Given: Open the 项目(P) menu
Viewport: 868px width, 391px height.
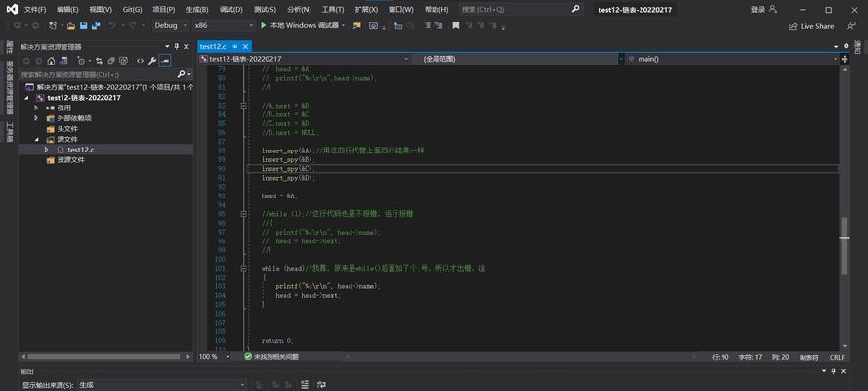Looking at the screenshot, I should pyautogui.click(x=163, y=10).
